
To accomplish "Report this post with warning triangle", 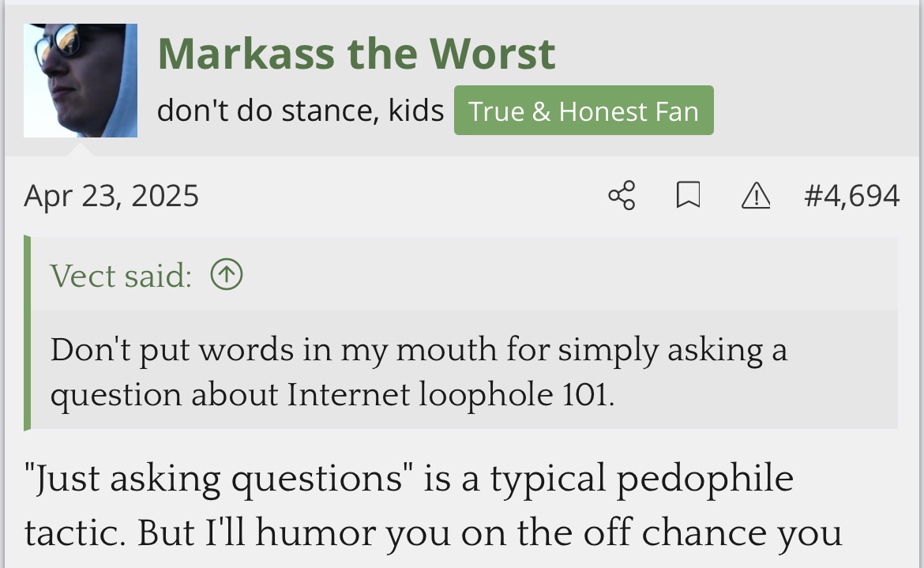I will click(755, 196).
